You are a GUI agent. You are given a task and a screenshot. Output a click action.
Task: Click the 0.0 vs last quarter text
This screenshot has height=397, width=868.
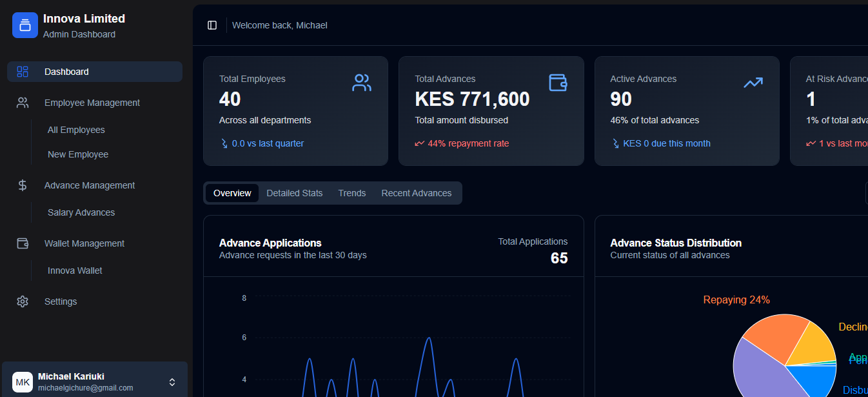pyautogui.click(x=268, y=143)
